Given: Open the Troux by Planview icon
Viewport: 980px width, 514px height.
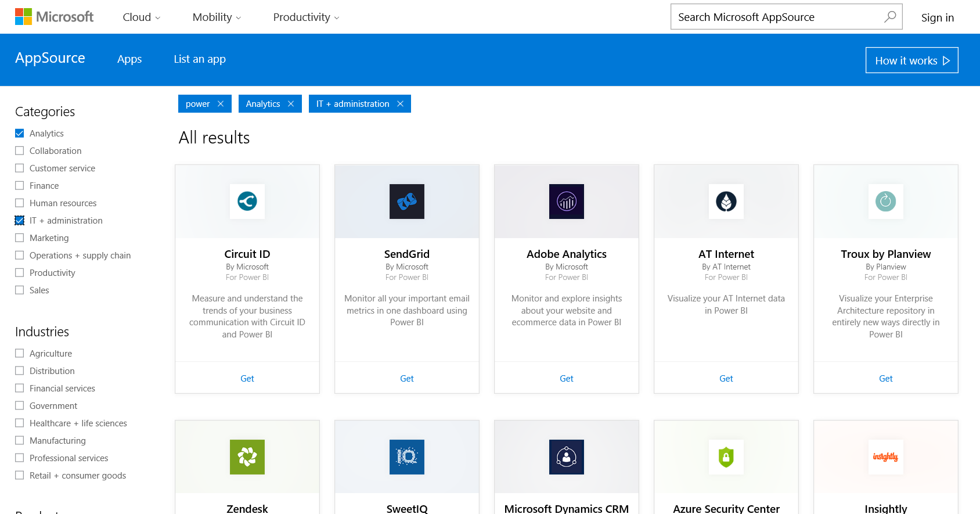Looking at the screenshot, I should (886, 202).
